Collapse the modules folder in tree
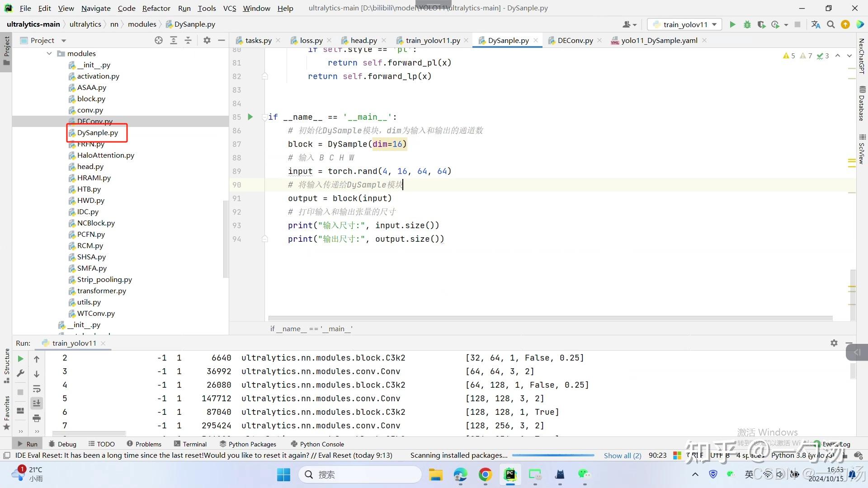Screen dimensions: 868x488 [x=49, y=53]
